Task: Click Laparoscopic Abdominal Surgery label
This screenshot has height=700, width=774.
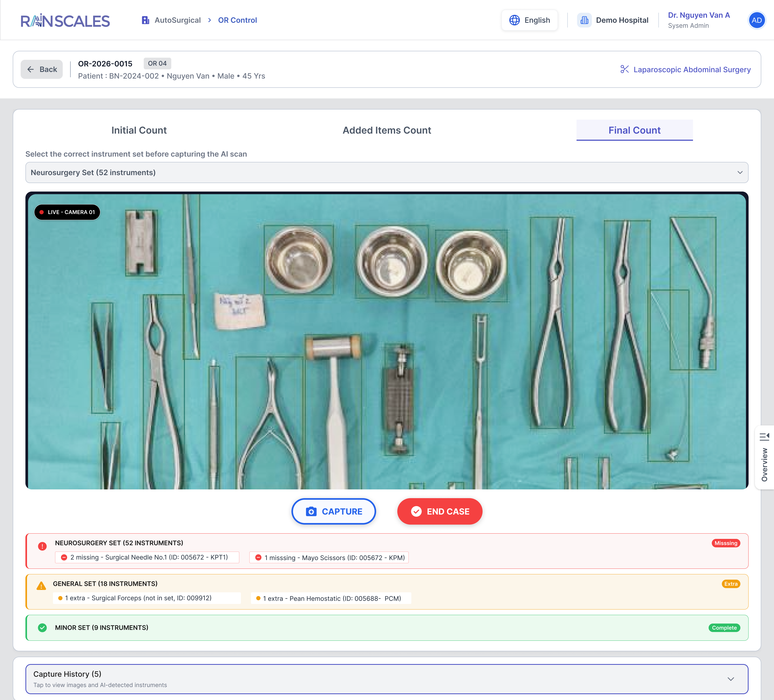Action: (x=692, y=70)
